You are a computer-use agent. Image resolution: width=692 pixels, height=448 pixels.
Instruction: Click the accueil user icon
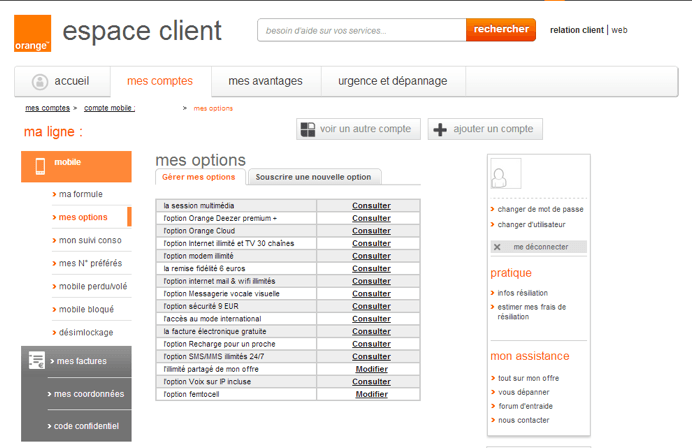click(40, 81)
